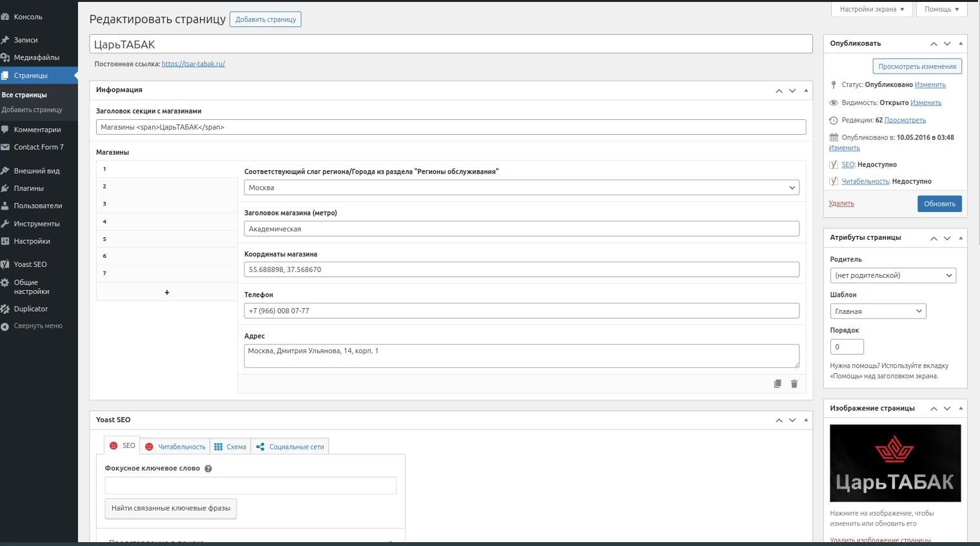Click Просмотреть revisions link
Image resolution: width=980 pixels, height=546 pixels.
pyautogui.click(x=905, y=120)
